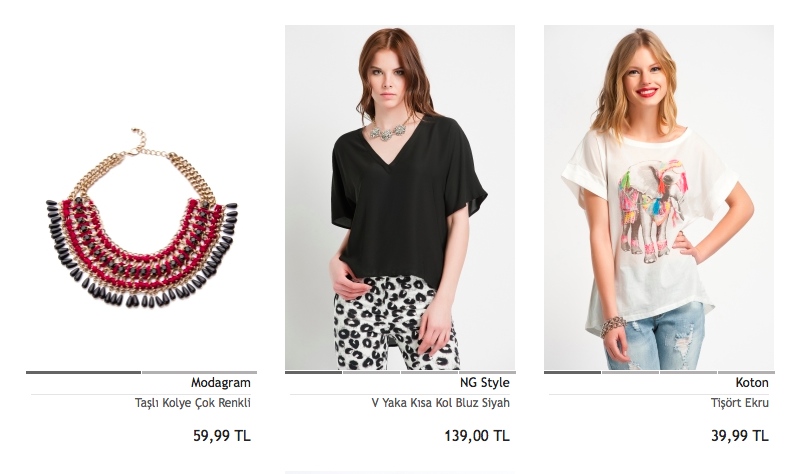The height and width of the screenshot is (474, 802).
Task: Show third image segment of NG Style blouse
Action: [x=429, y=372]
